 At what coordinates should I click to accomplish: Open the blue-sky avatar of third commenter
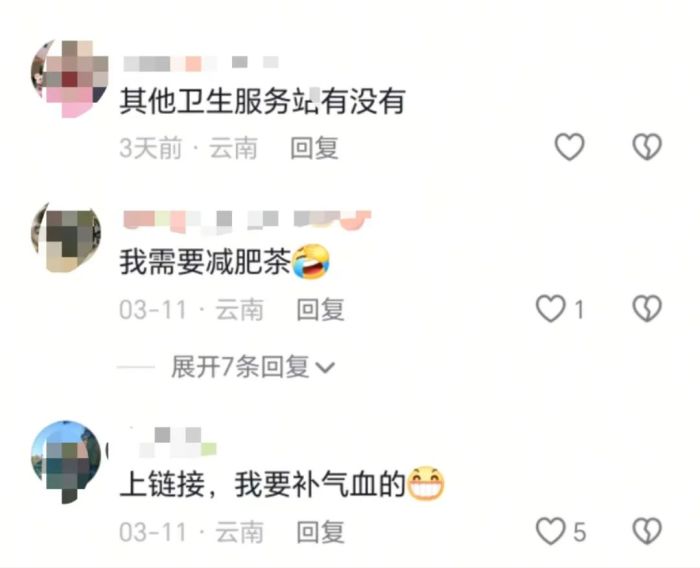(66, 462)
